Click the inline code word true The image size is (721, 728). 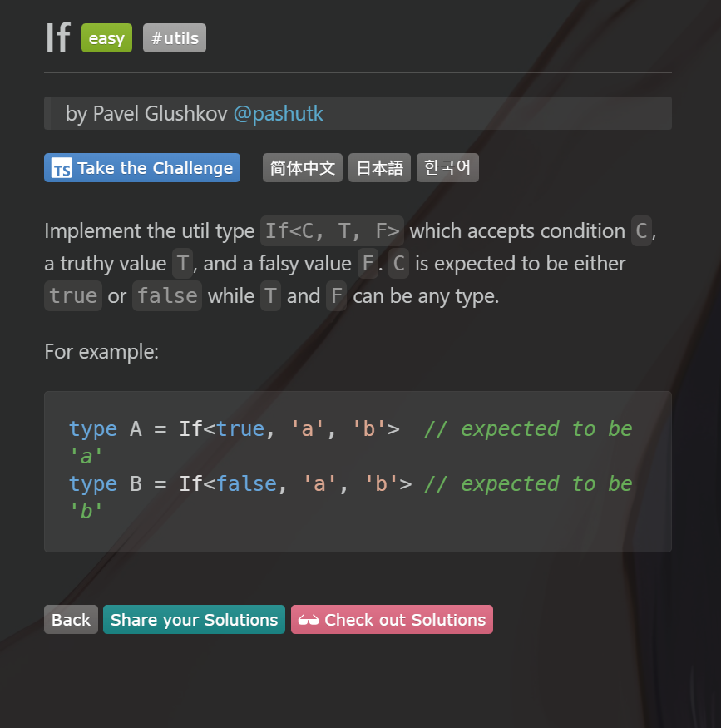[x=73, y=295]
